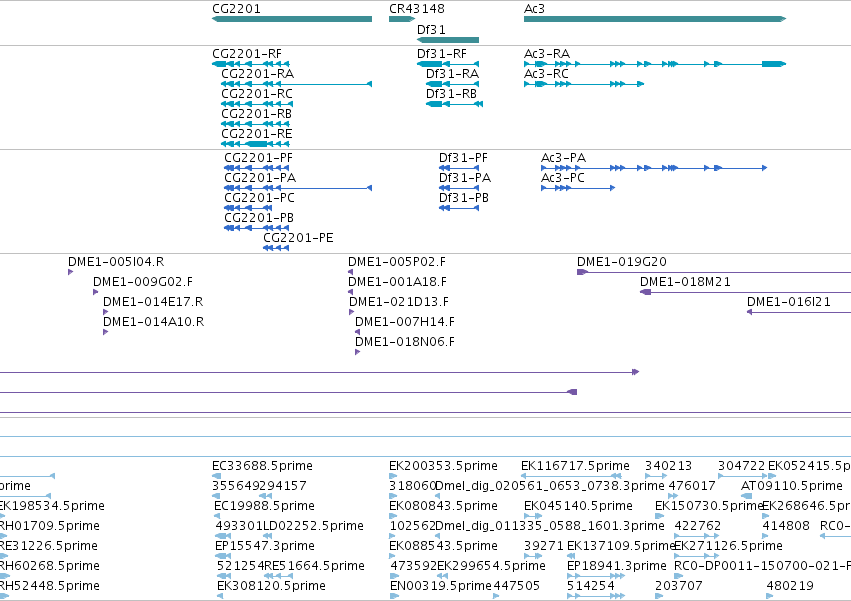The image size is (851, 601).
Task: Click transcript label CG2201-RC
Action: click(x=257, y=94)
